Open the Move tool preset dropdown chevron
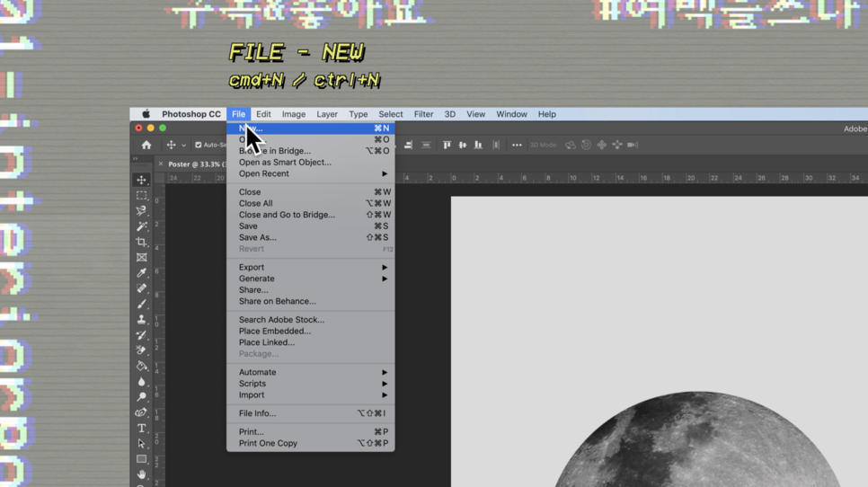 183,146
